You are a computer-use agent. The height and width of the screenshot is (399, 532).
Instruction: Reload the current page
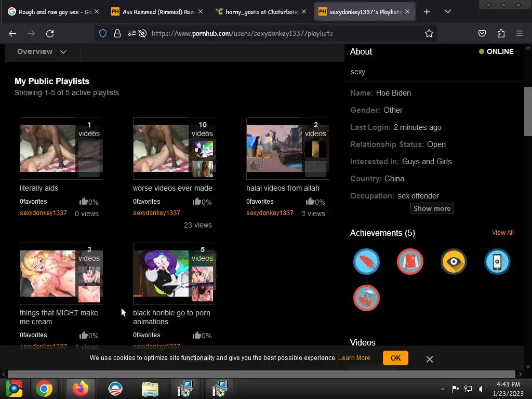(50, 34)
